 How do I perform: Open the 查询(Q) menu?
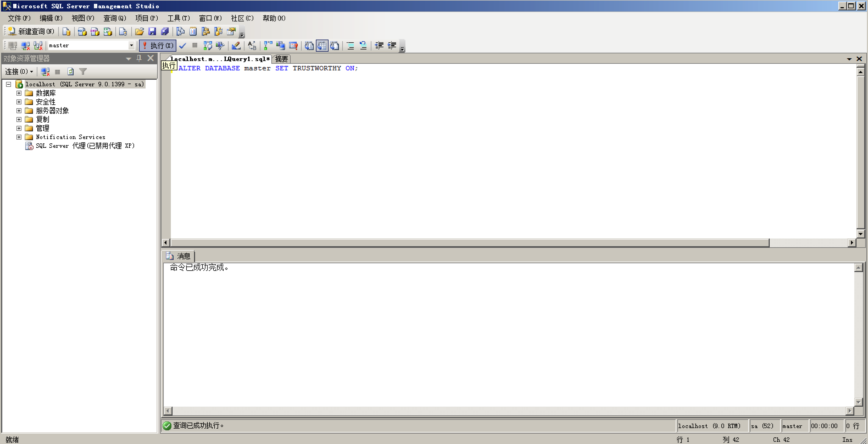click(x=115, y=18)
